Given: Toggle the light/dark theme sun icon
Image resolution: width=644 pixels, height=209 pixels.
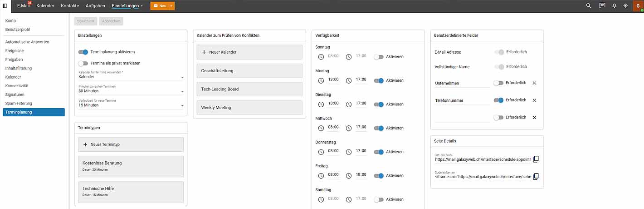Looking at the screenshot, I should click(x=626, y=6).
